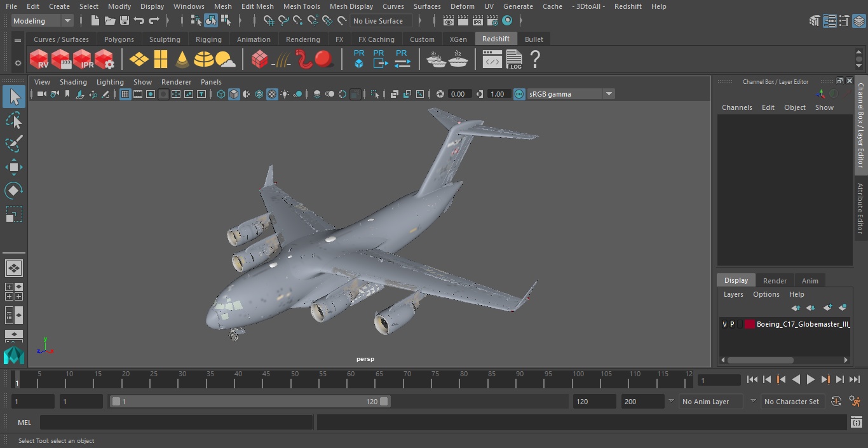Open scene with the folder icon

(x=110, y=21)
